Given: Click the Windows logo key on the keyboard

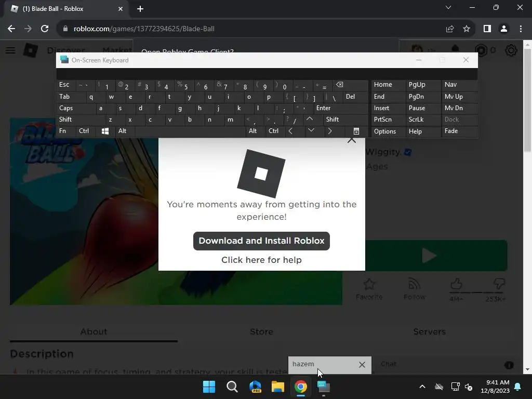Looking at the screenshot, I should pos(105,131).
